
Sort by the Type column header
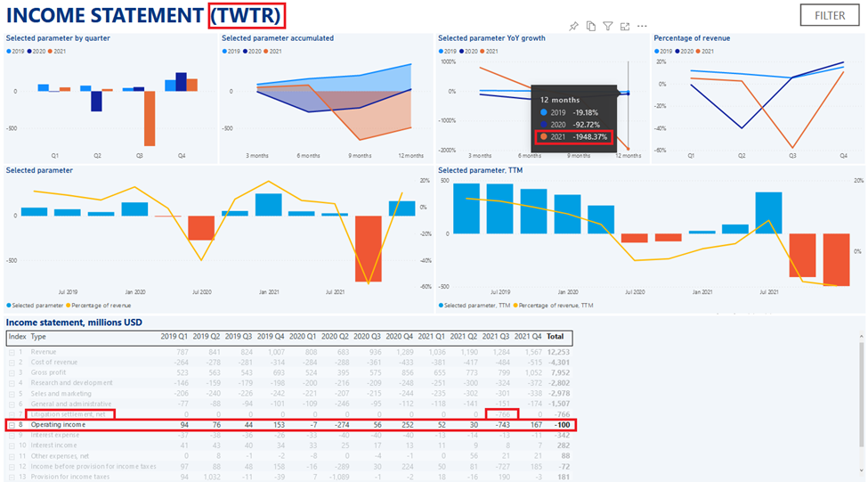click(x=39, y=338)
